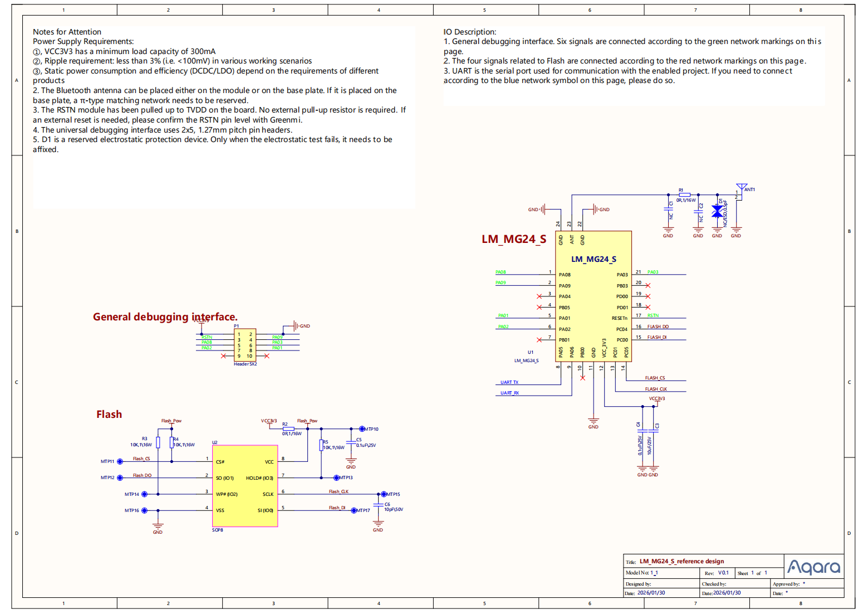868x614 pixels.
Task: Click the 'Checked by:' field
Action: click(735, 584)
